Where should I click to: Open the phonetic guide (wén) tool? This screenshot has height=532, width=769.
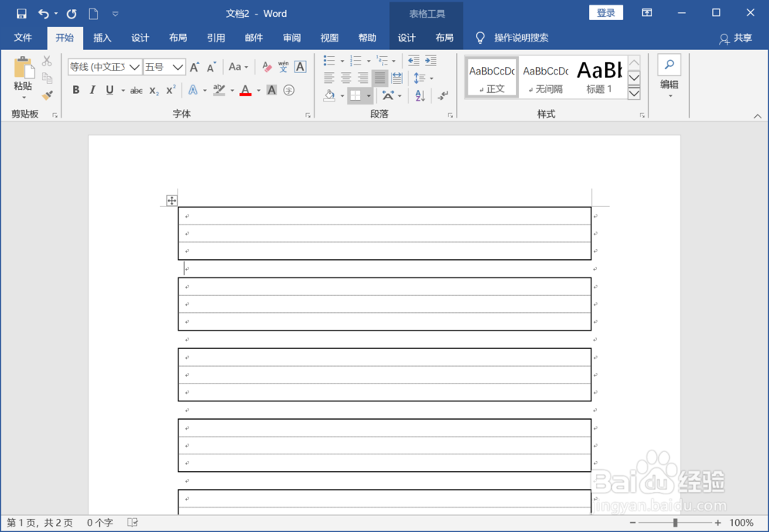(x=284, y=67)
